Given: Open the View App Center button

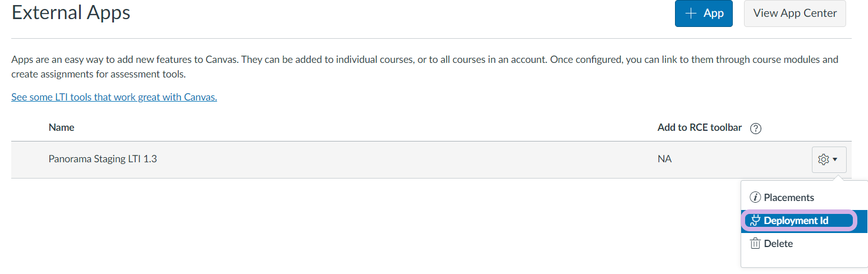Looking at the screenshot, I should point(794,13).
